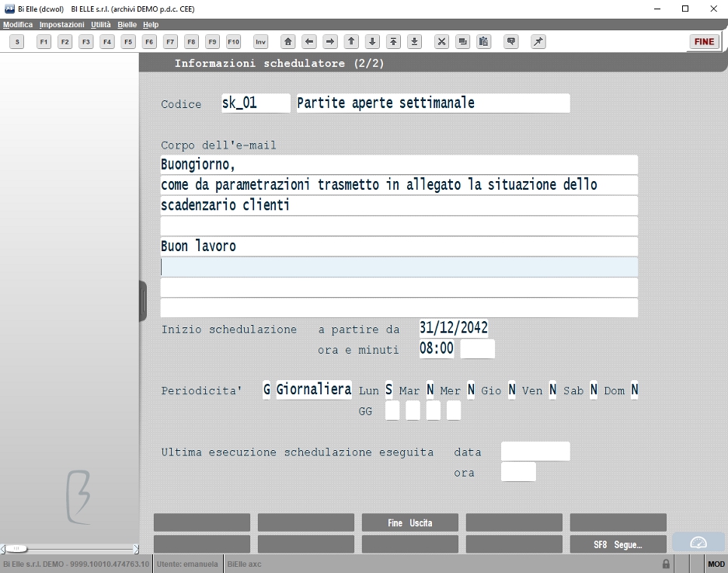The image size is (728, 573).
Task: Toggle the Mer day flag N
Action: (x=471, y=390)
